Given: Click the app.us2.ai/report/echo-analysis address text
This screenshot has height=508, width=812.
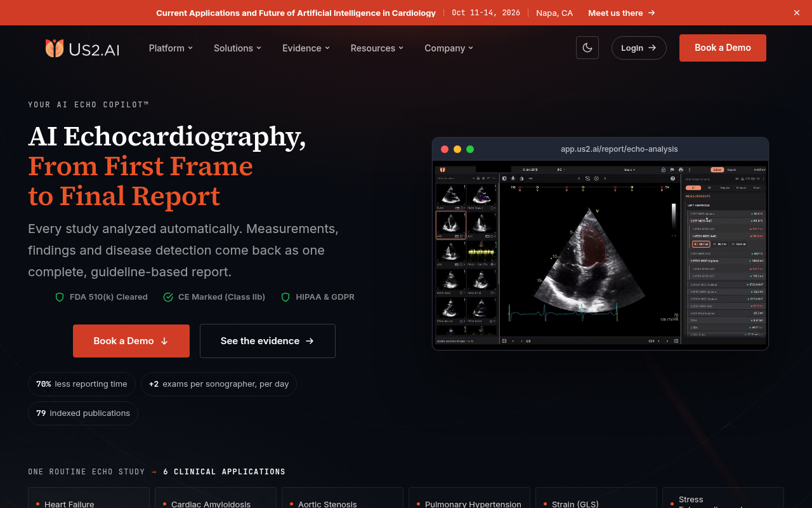Looking at the screenshot, I should tap(619, 149).
